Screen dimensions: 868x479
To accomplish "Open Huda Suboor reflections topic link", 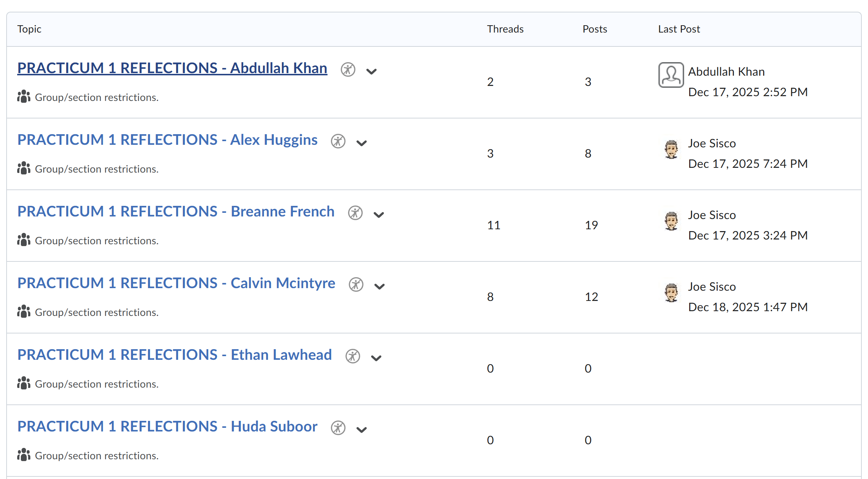I will coord(167,427).
